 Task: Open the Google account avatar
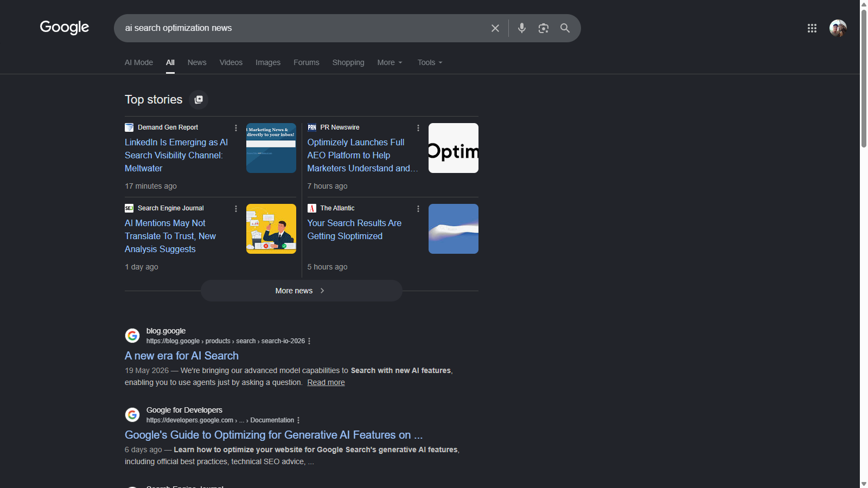[x=838, y=28]
